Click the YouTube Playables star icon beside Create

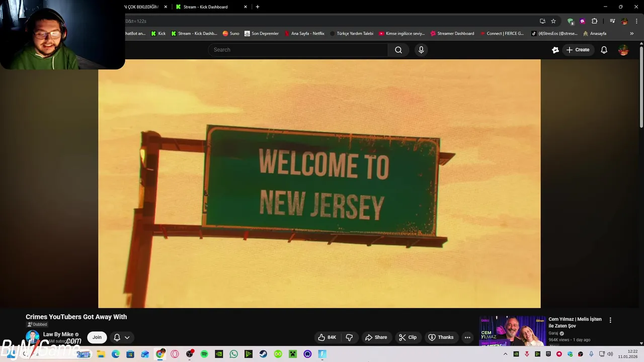pyautogui.click(x=555, y=50)
